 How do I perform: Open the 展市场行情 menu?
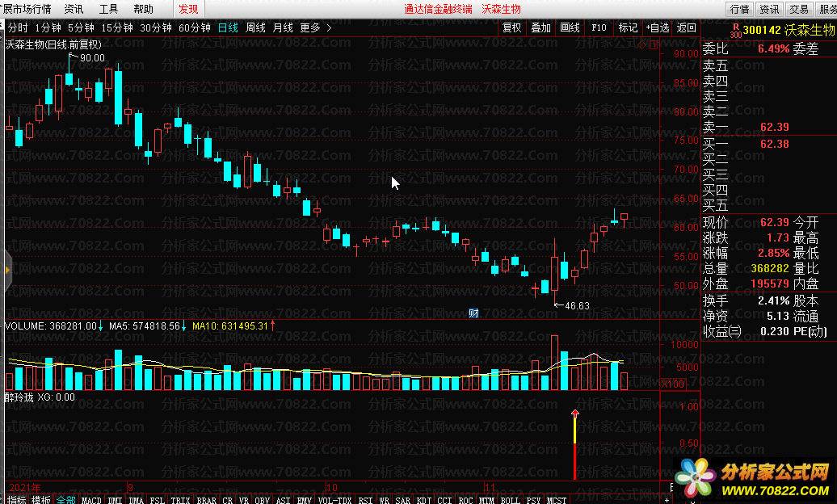[26, 9]
